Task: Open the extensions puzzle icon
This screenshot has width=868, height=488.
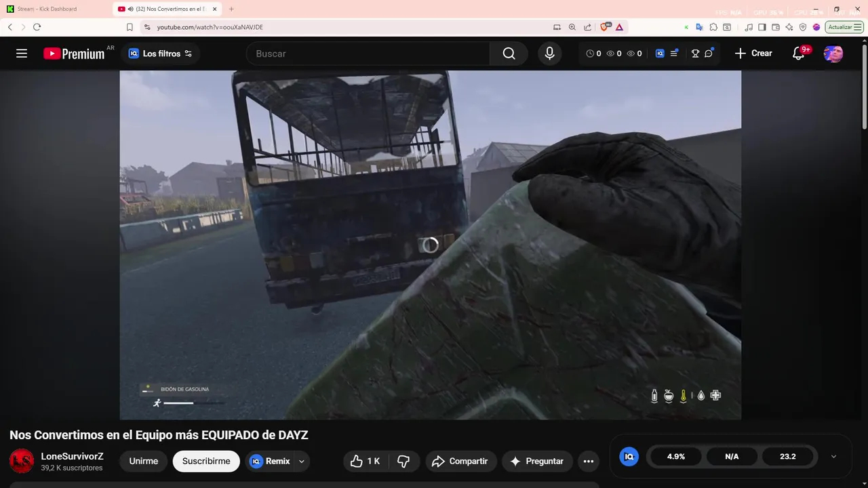Action: (x=713, y=27)
